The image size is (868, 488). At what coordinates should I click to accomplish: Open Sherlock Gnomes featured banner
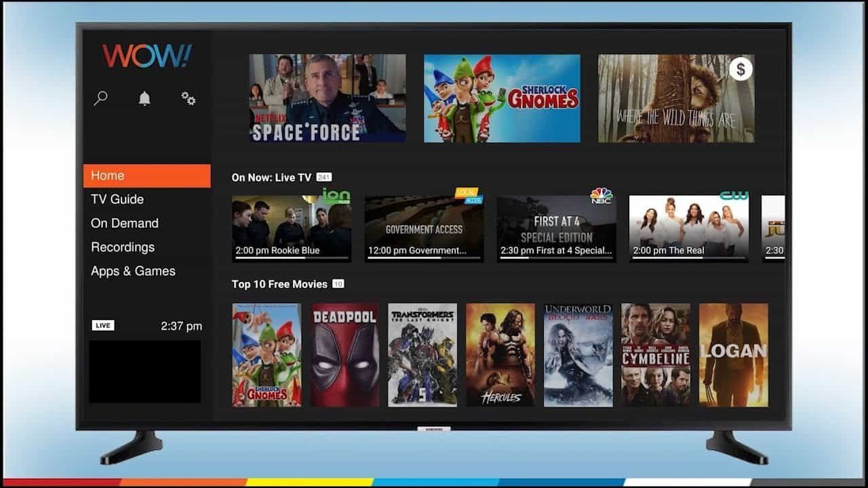(502, 98)
